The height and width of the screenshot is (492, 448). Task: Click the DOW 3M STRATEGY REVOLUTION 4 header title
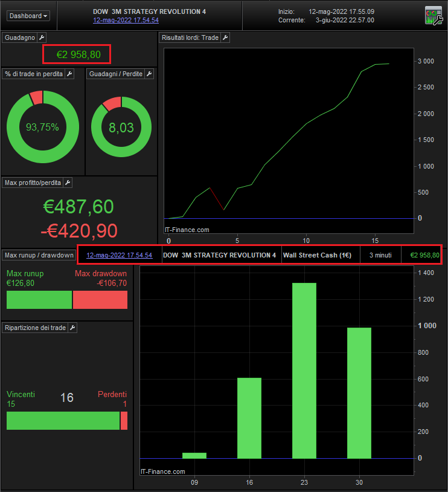(x=150, y=11)
